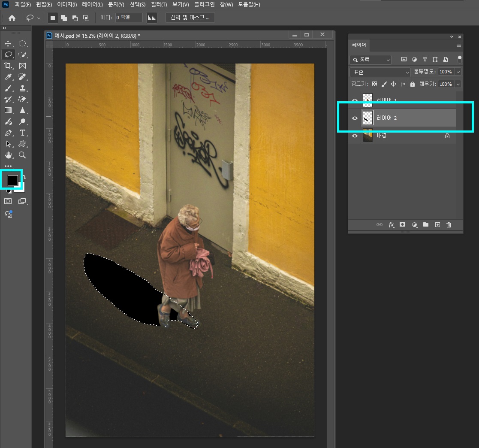Choose Add to selection mode
Screen dimensions: 479x448
[x=64, y=18]
